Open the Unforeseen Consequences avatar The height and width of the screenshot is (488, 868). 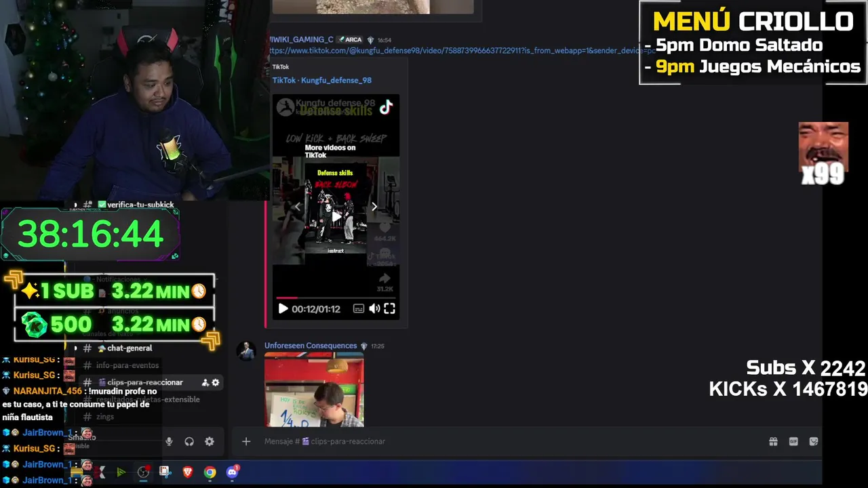tap(246, 351)
